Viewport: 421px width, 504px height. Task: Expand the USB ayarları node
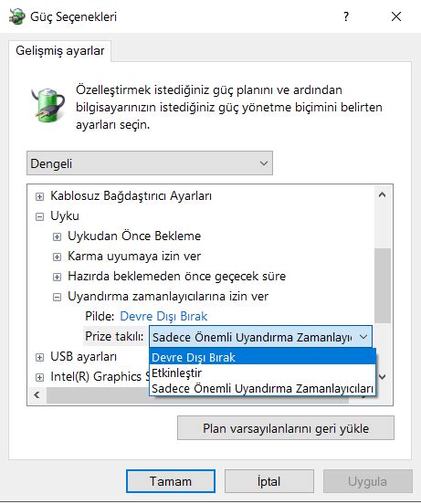tap(39, 357)
